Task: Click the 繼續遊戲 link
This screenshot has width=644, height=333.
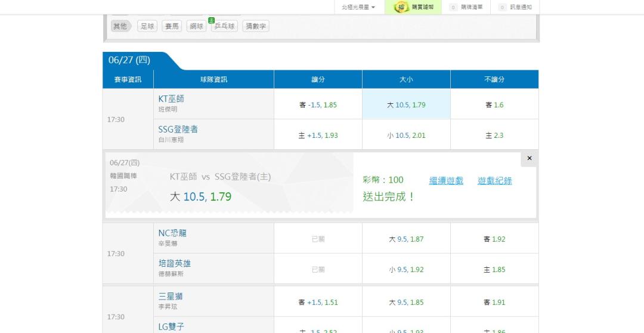Action: click(446, 180)
